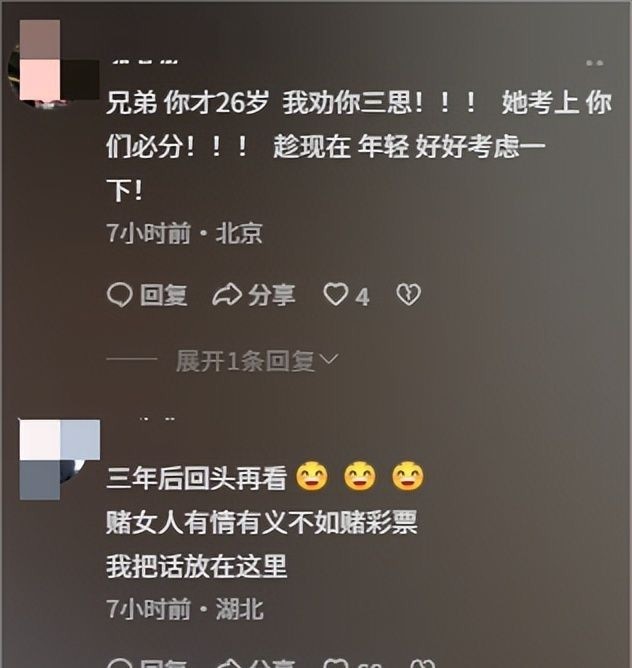The image size is (632, 668).
Task: Dislike the Beijing comment with broken heart
Action: [x=408, y=295]
